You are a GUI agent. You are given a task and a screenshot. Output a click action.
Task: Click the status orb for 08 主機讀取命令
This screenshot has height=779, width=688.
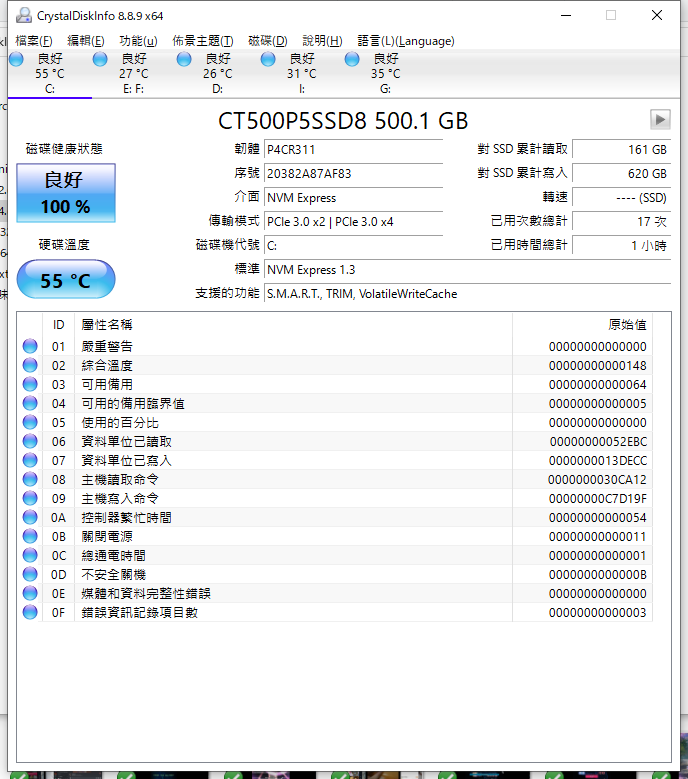point(30,479)
